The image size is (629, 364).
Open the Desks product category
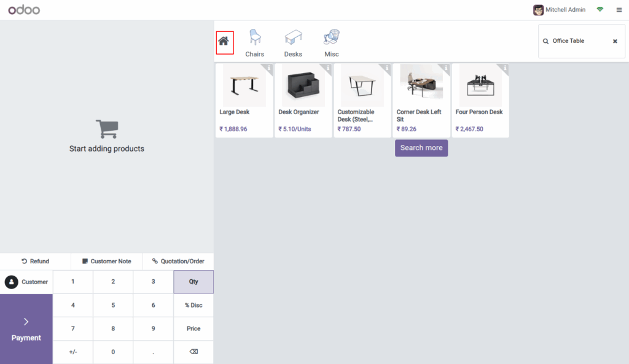coord(293,42)
